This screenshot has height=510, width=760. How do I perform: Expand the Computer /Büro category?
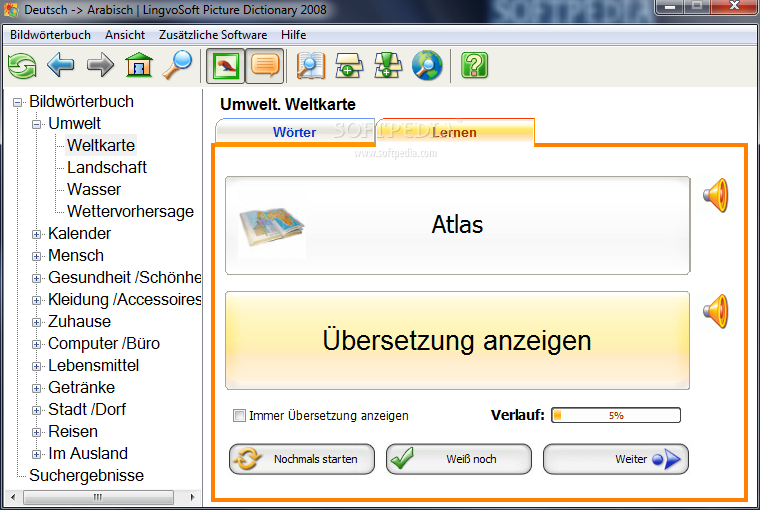click(36, 345)
